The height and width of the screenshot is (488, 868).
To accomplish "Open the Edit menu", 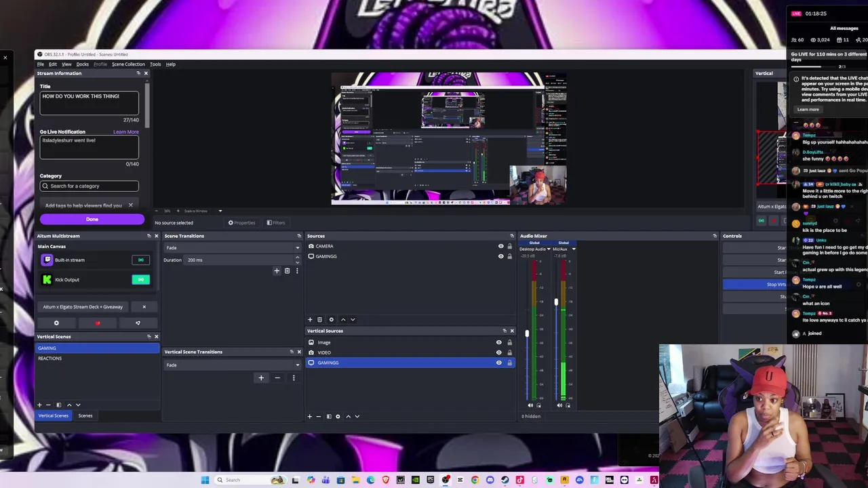I will tap(52, 64).
